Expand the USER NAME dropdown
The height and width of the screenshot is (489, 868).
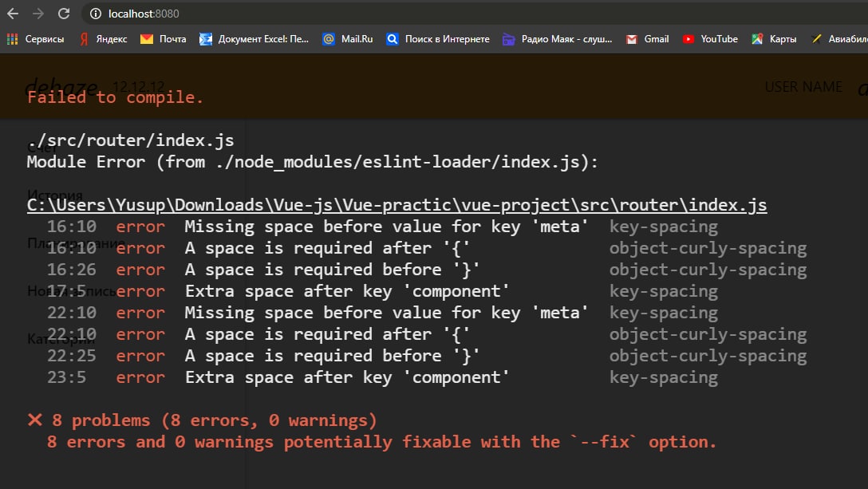[803, 87]
